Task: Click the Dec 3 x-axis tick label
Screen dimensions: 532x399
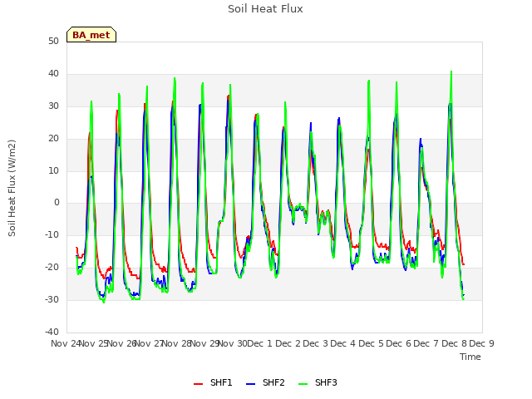Action: (315, 343)
